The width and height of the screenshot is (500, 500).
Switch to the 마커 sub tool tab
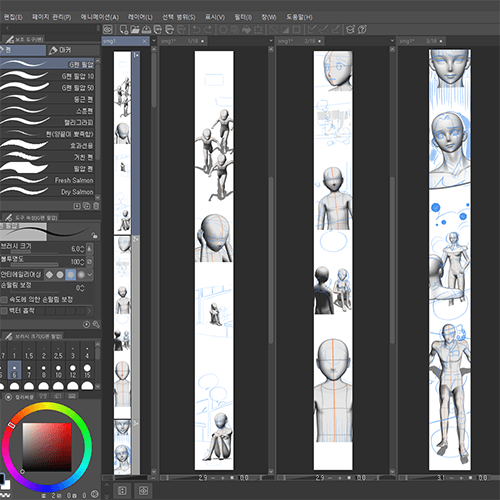(x=60, y=50)
